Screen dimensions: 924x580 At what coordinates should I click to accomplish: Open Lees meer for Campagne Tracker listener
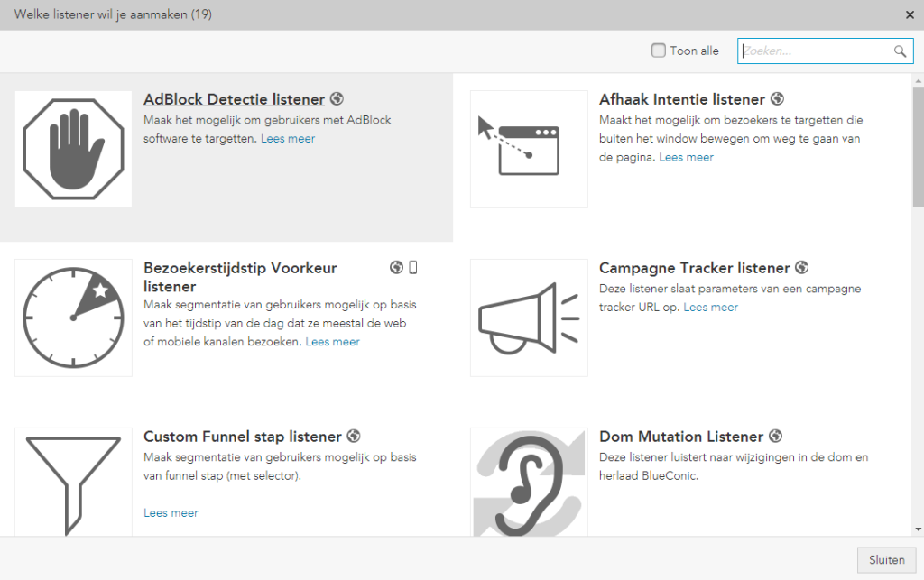point(710,308)
